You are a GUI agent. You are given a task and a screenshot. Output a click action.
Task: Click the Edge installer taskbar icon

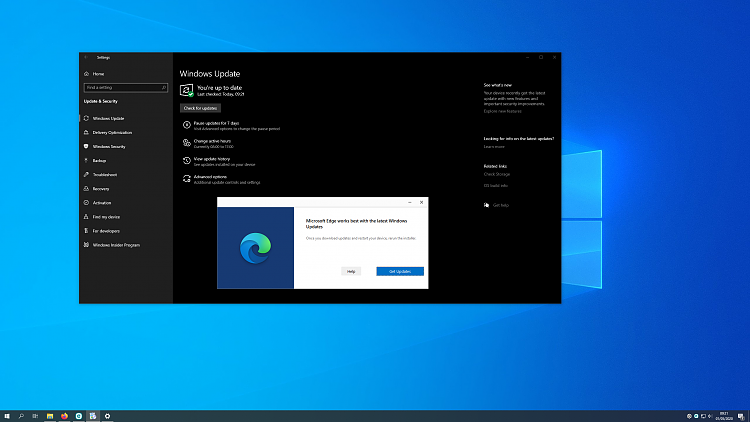coord(93,416)
